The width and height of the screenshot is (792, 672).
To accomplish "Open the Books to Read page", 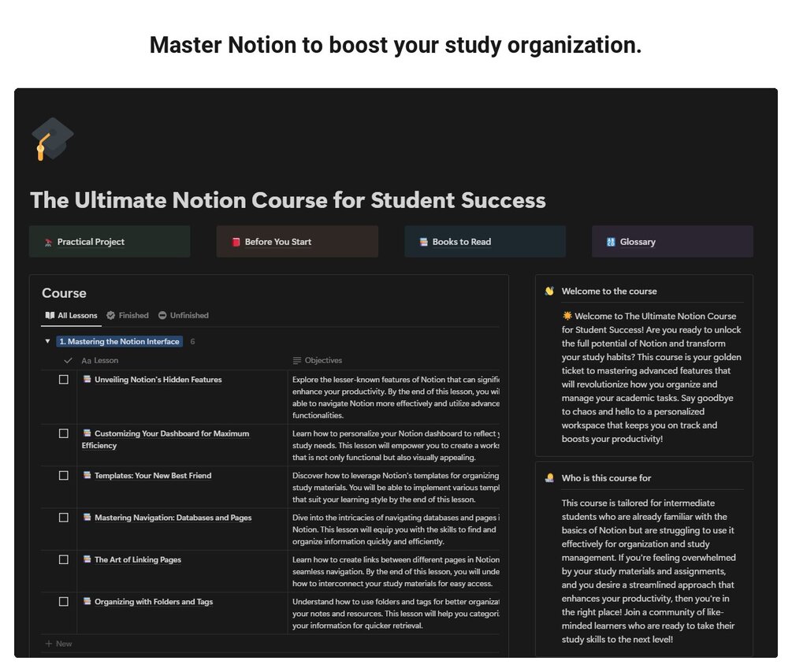I will [485, 242].
